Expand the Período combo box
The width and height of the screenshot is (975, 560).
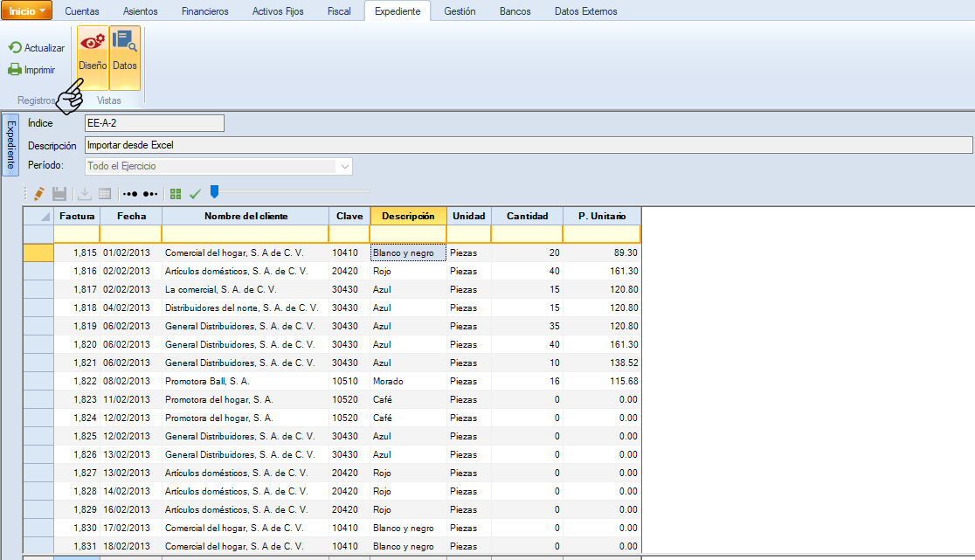pos(345,166)
